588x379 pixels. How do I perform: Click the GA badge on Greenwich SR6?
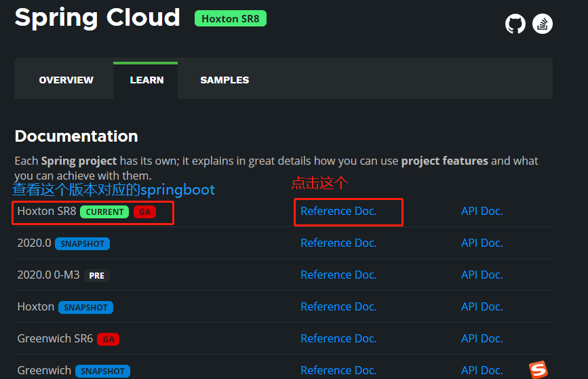(109, 339)
